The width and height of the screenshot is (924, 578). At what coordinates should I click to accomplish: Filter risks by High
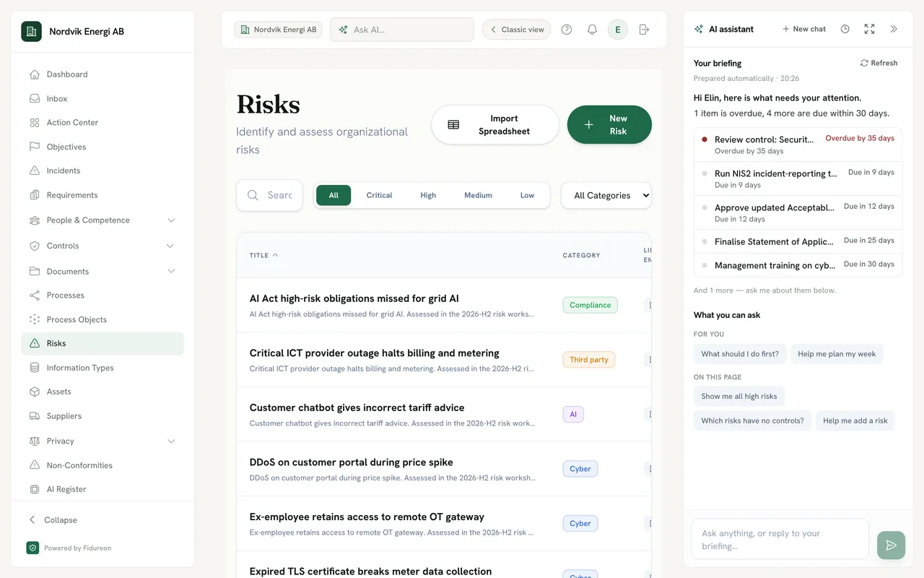pos(428,195)
